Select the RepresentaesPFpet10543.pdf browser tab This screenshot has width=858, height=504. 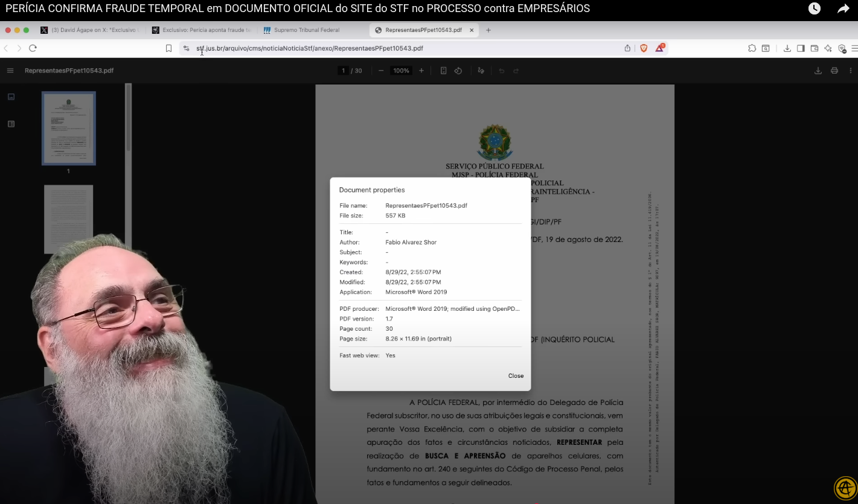pyautogui.click(x=423, y=30)
